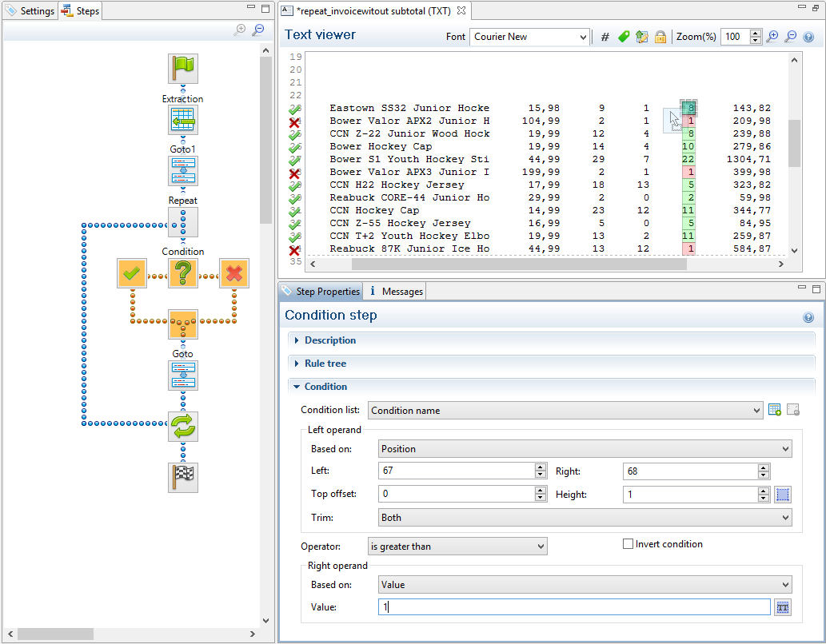Click the loop end refresh icon
Viewport: 826px width, 644px height.
pyautogui.click(x=183, y=427)
